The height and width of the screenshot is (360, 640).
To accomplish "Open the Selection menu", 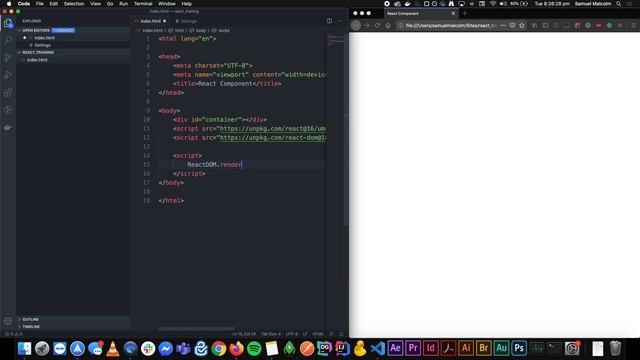I will tap(74, 4).
